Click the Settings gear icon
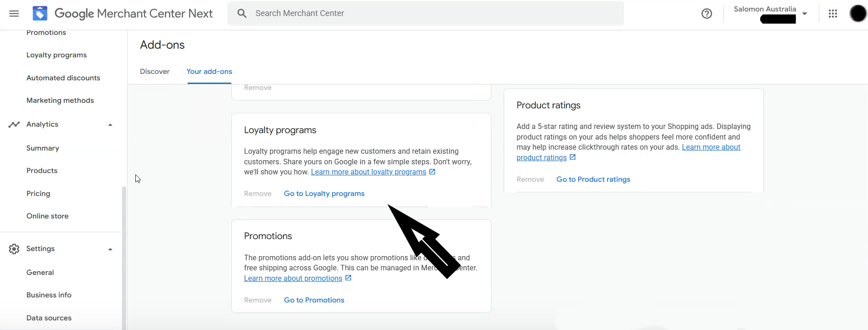 coord(14,249)
